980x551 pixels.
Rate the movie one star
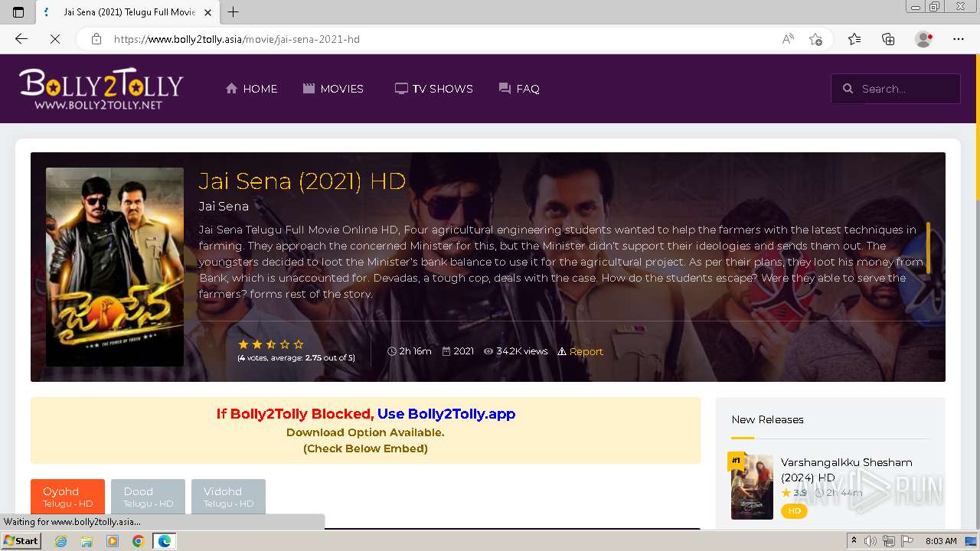tap(243, 344)
